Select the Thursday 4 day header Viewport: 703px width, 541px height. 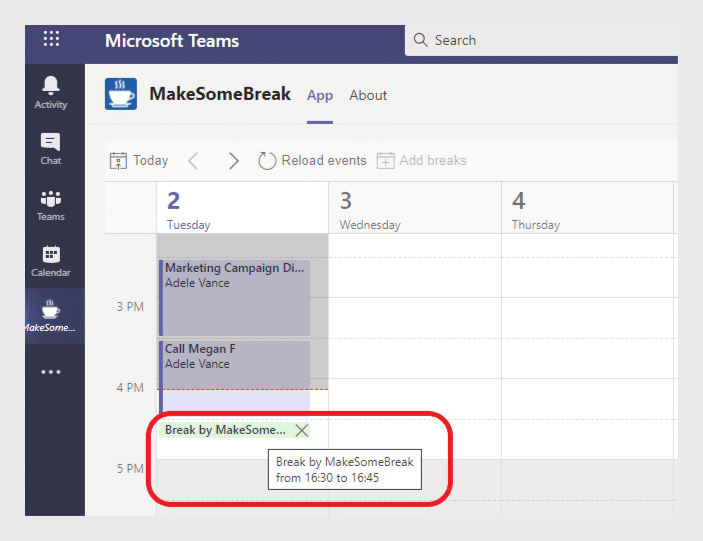(587, 208)
